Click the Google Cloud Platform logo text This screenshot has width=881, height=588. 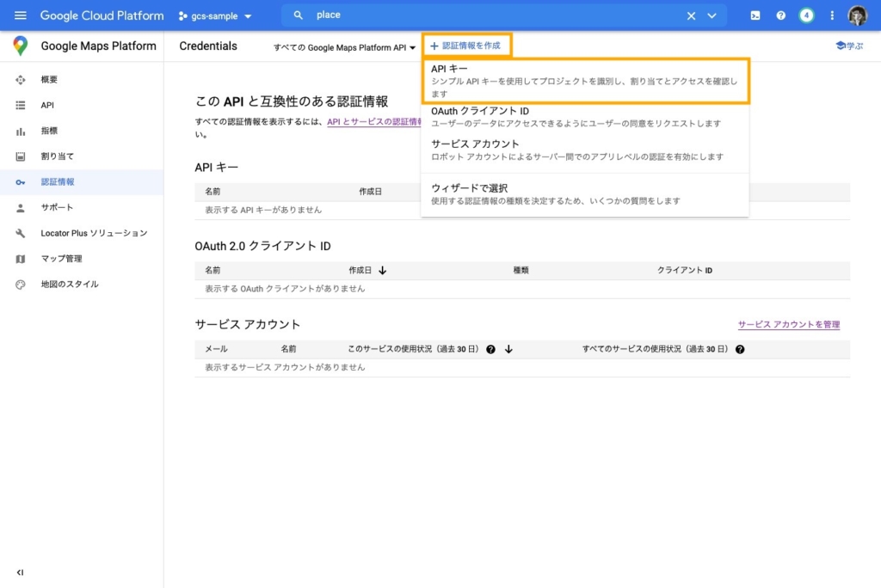pos(102,15)
